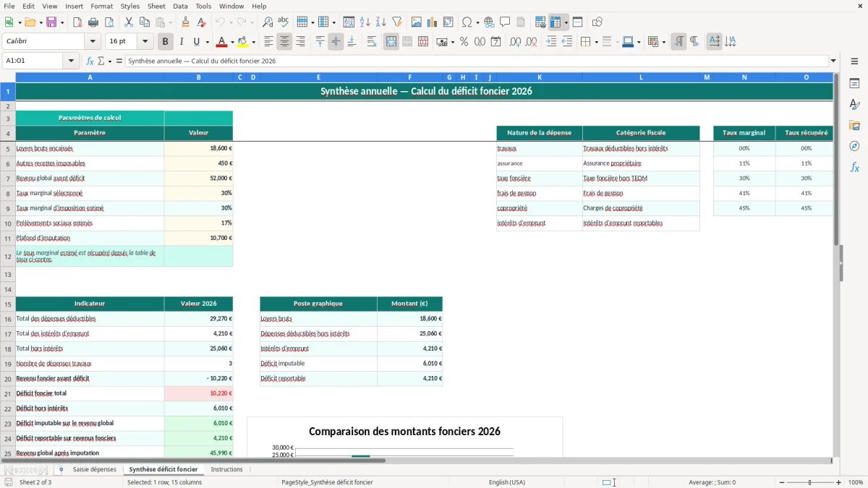Toggle Align Left

coord(268,42)
